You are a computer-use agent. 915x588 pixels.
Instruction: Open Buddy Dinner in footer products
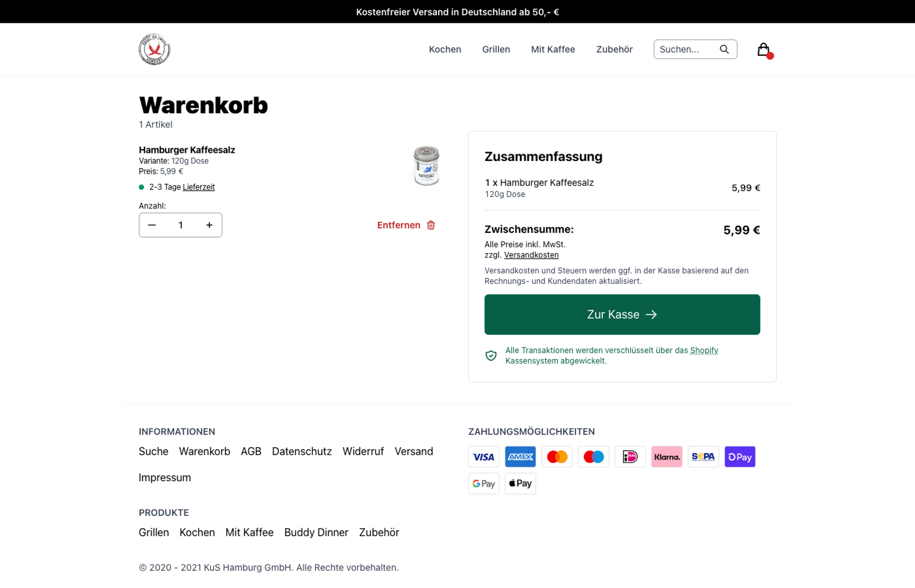click(316, 532)
